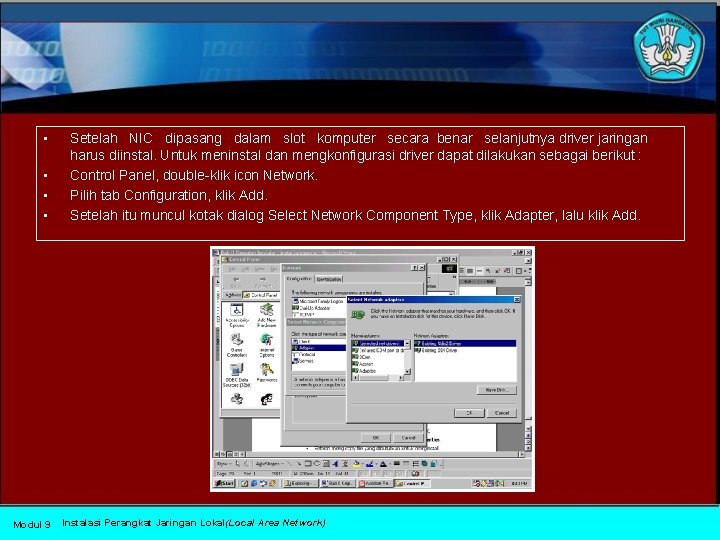The image size is (720, 540).
Task: Select Adapter in component type list
Action: click(x=319, y=348)
